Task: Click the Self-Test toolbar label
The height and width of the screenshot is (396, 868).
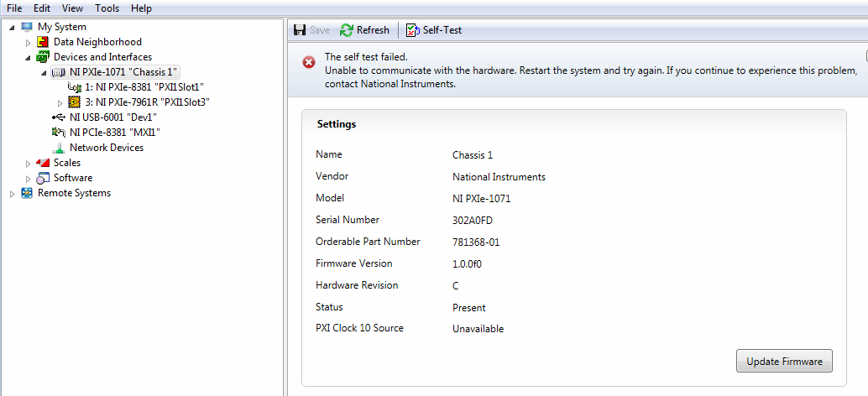Action: coord(442,30)
